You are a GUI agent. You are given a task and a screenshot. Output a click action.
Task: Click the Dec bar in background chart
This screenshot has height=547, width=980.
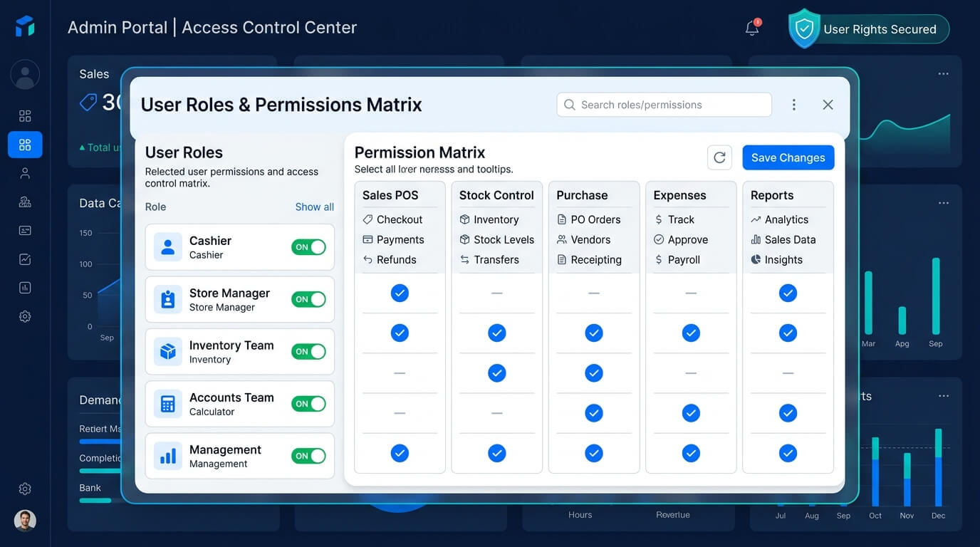[x=939, y=467]
